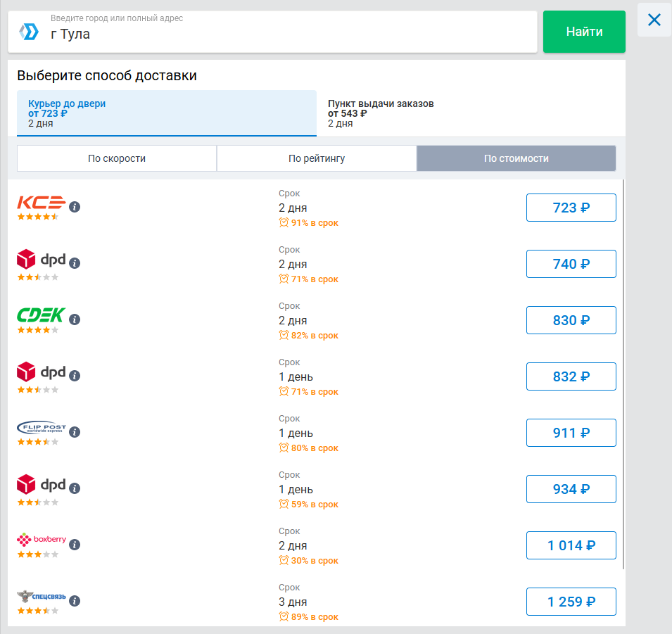Select the 'Курьер до двери' delivery tab
This screenshot has height=634, width=672.
tap(167, 113)
